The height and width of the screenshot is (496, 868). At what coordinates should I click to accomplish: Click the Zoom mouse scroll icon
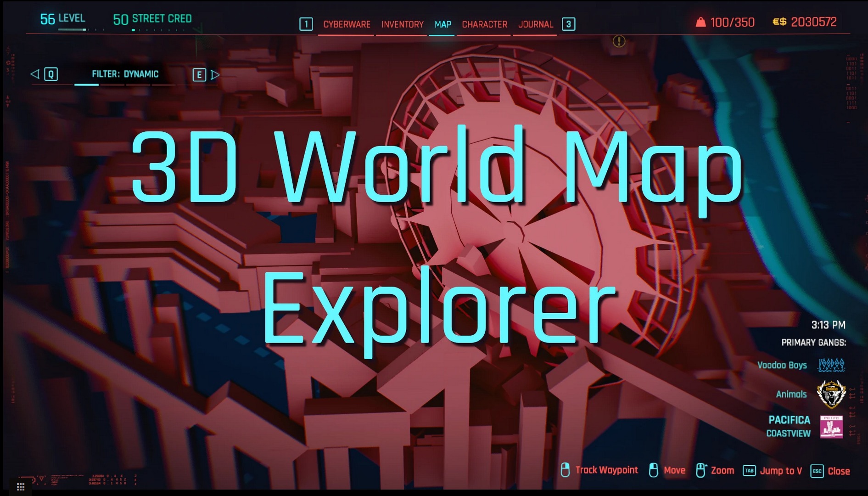coord(700,470)
